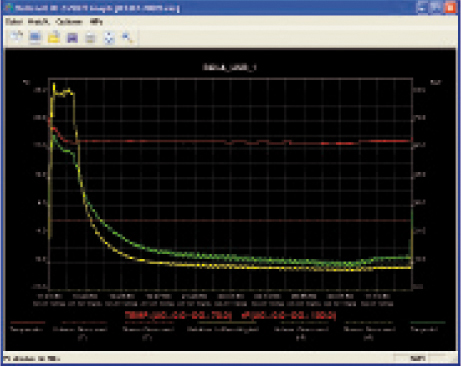Click the four-arrows fit-to-view toolbar icon
461x366 pixels.
click(x=109, y=38)
